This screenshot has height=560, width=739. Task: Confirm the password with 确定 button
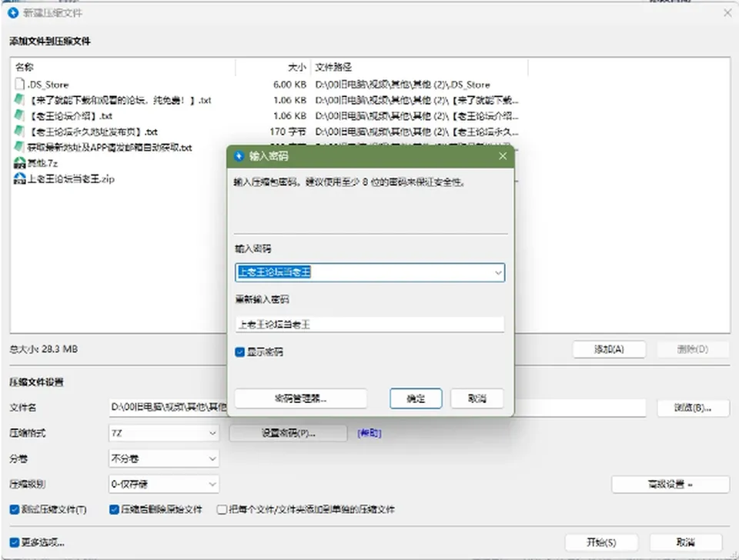[416, 398]
